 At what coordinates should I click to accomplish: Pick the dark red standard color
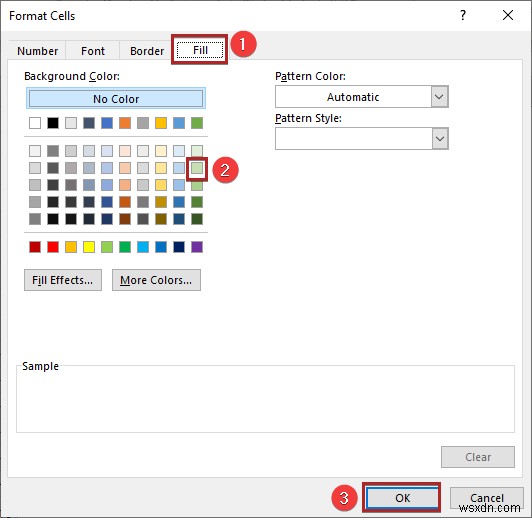(35, 247)
